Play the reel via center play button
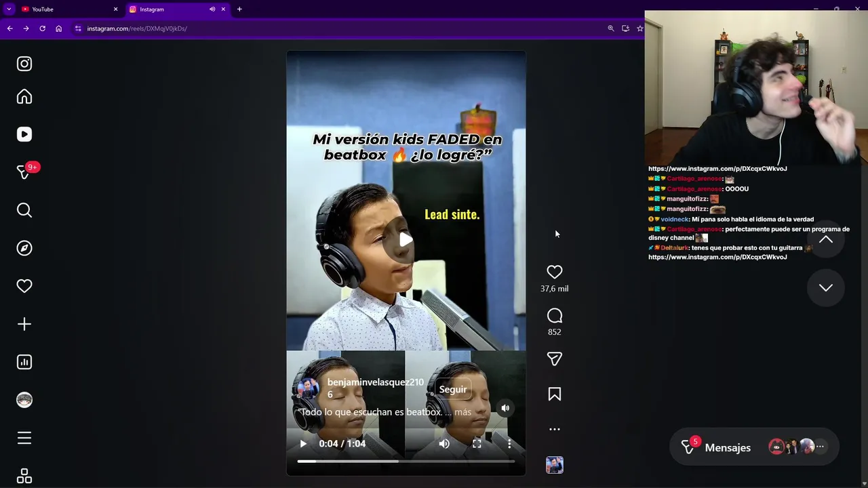Image resolution: width=868 pixels, height=488 pixels. (x=406, y=239)
